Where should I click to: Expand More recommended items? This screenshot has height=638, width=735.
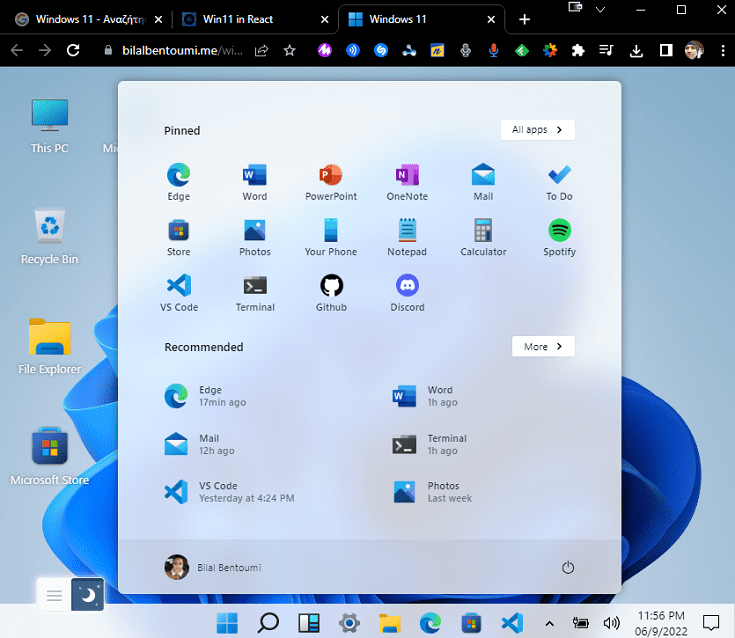pyautogui.click(x=543, y=346)
